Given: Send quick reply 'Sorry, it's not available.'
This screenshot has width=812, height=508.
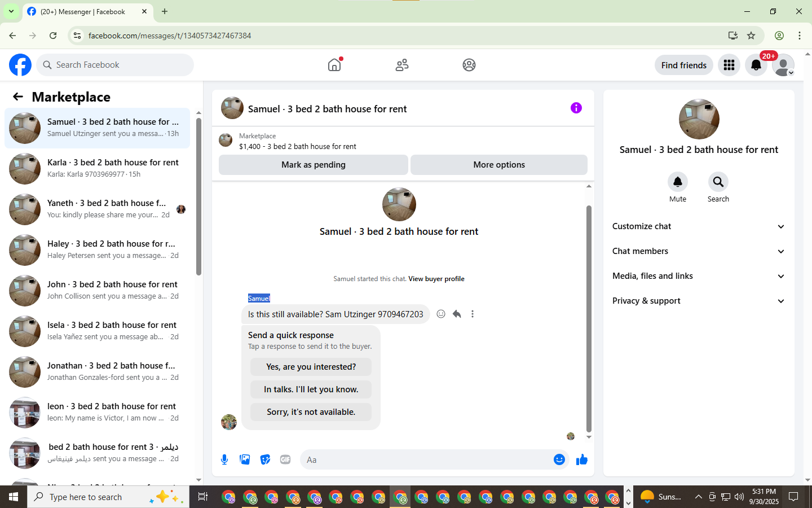Looking at the screenshot, I should coord(311,412).
